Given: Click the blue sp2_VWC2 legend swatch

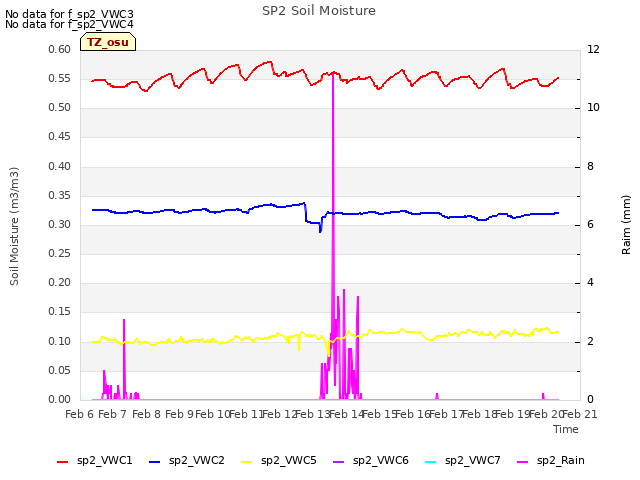Looking at the screenshot, I should pyautogui.click(x=155, y=462).
